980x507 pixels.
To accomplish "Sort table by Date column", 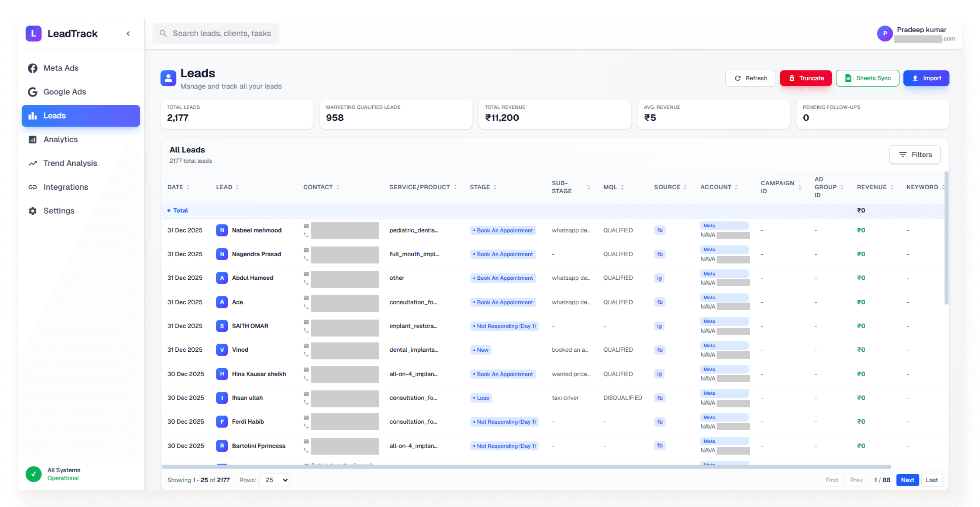I will tap(179, 187).
